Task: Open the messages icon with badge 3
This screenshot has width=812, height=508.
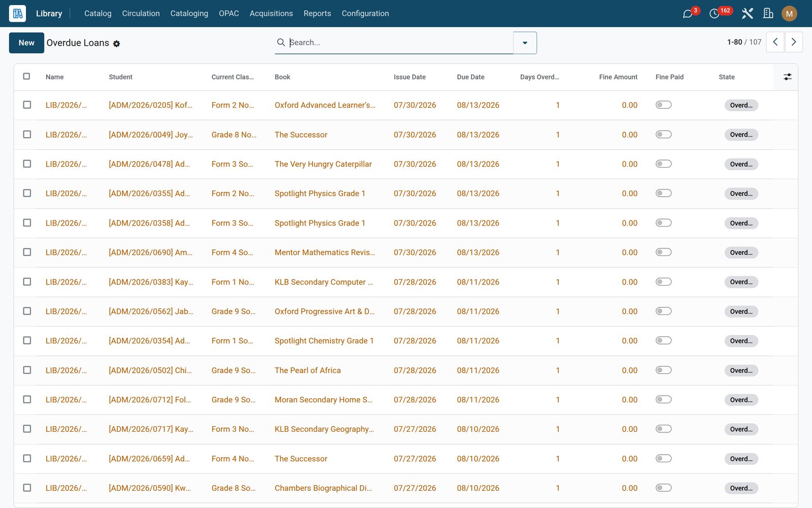Action: 688,14
